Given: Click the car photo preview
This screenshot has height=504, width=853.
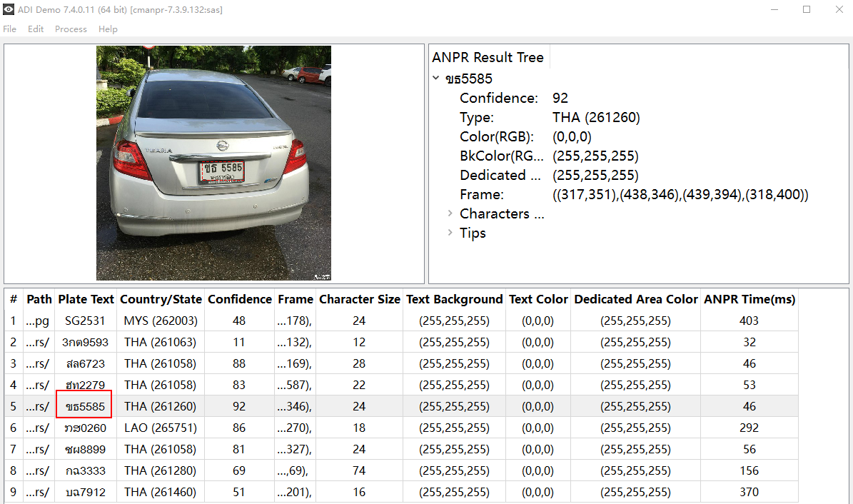Looking at the screenshot, I should click(x=214, y=163).
